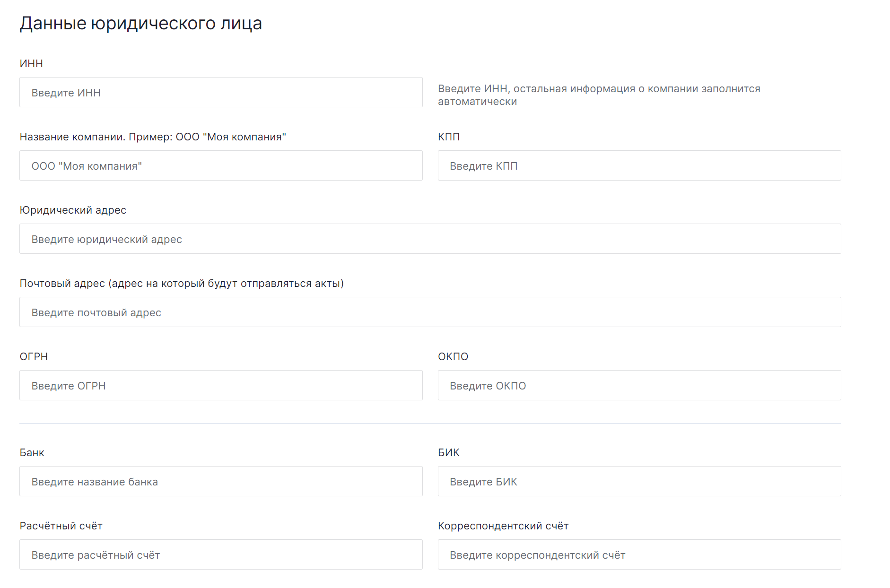The width and height of the screenshot is (890, 588).
Task: Click the ИНН input field
Action: tap(221, 92)
